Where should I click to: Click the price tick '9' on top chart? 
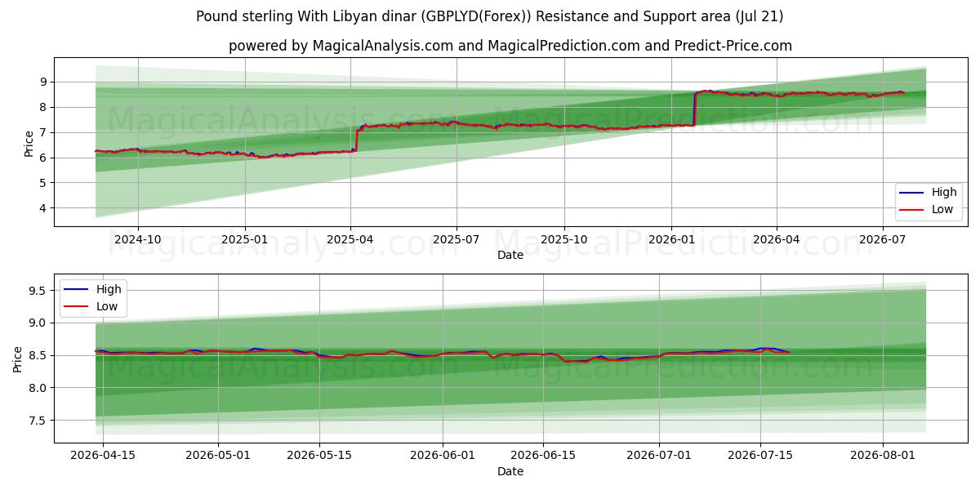44,82
